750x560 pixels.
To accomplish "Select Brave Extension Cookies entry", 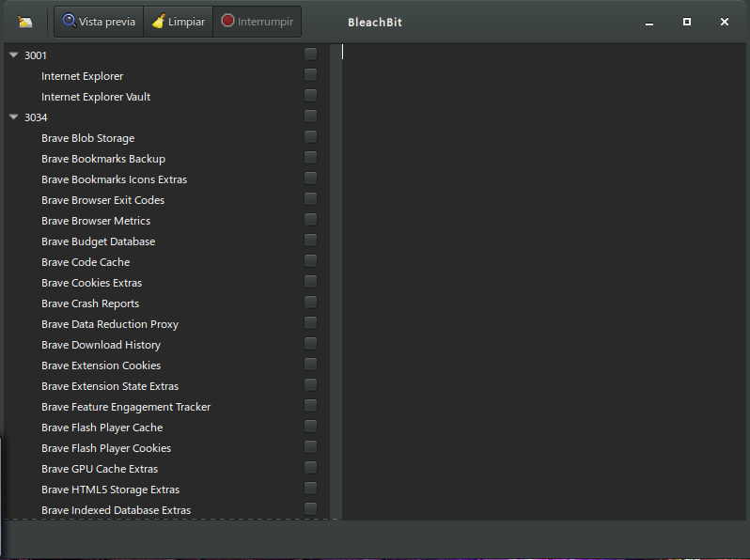I will point(101,366).
